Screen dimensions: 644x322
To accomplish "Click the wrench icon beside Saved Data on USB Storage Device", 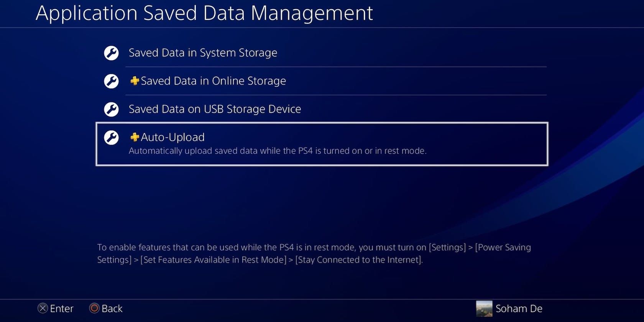I will click(x=111, y=109).
